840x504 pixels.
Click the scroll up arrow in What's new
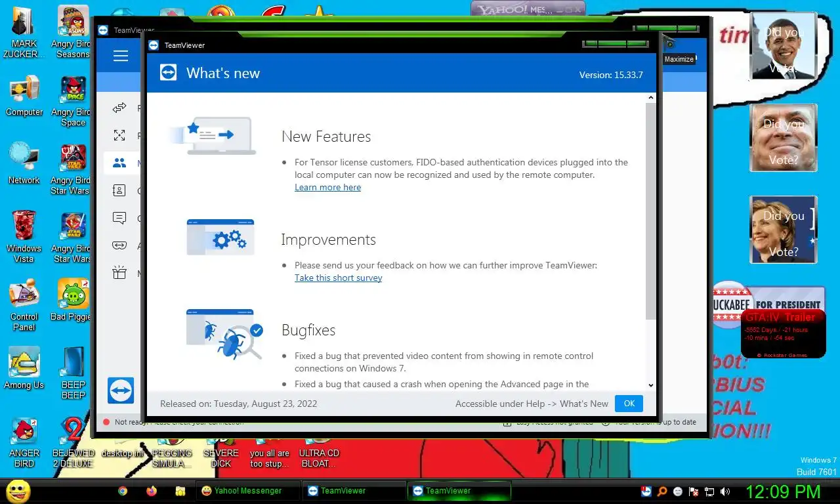650,98
